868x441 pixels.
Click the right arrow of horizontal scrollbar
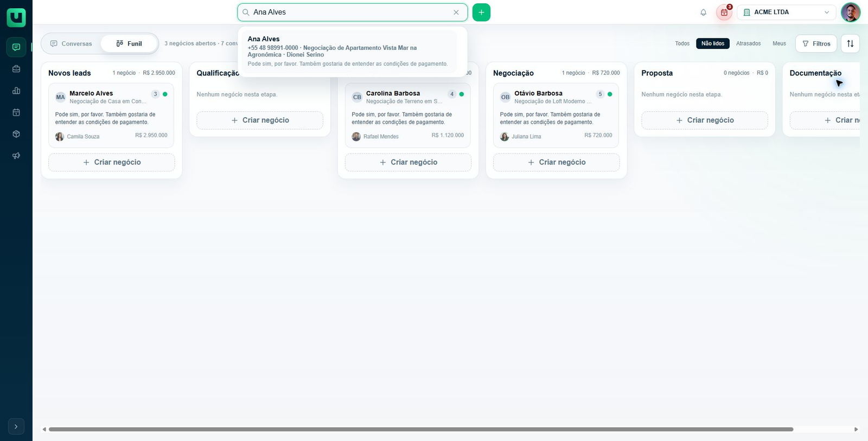click(x=856, y=430)
